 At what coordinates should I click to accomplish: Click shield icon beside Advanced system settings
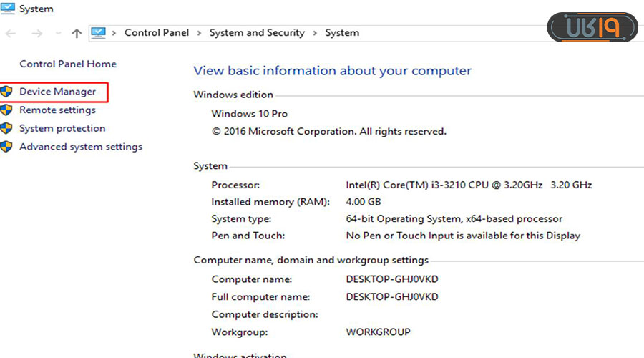click(6, 147)
